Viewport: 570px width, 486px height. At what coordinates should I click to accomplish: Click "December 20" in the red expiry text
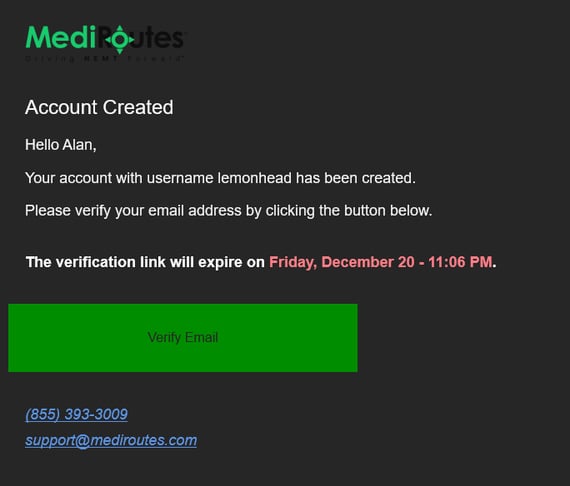(x=368, y=262)
